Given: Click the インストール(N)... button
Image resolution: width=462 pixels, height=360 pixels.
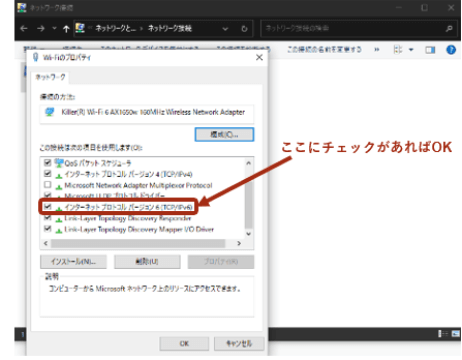Looking at the screenshot, I should 73,262.
